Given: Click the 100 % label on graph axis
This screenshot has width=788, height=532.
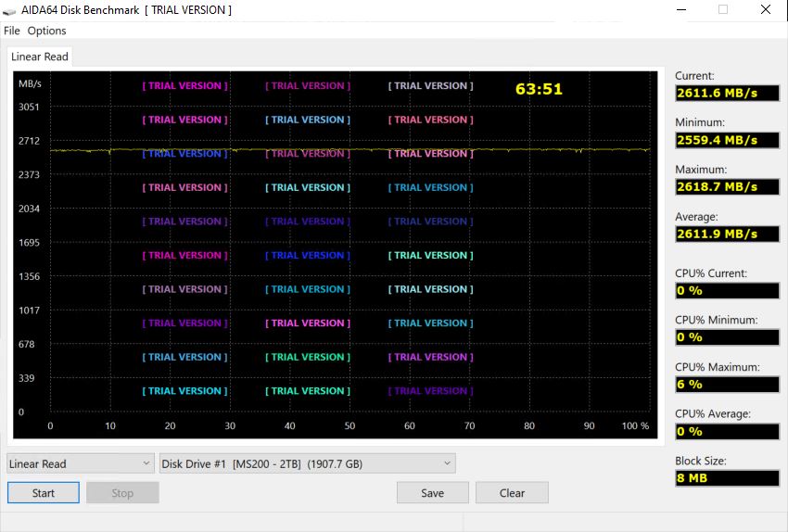Looking at the screenshot, I should pyautogui.click(x=635, y=426).
